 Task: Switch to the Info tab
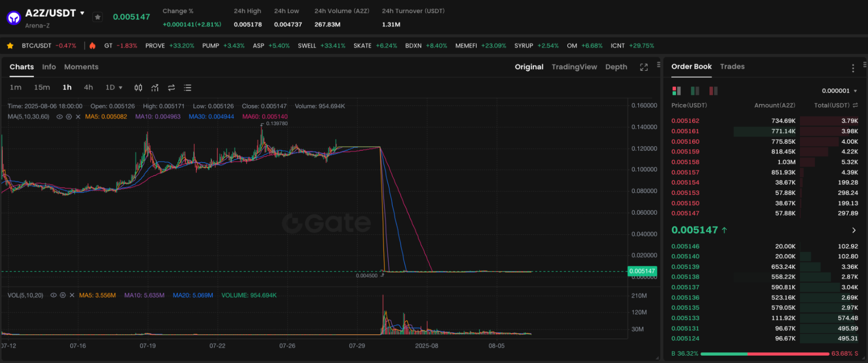[49, 67]
